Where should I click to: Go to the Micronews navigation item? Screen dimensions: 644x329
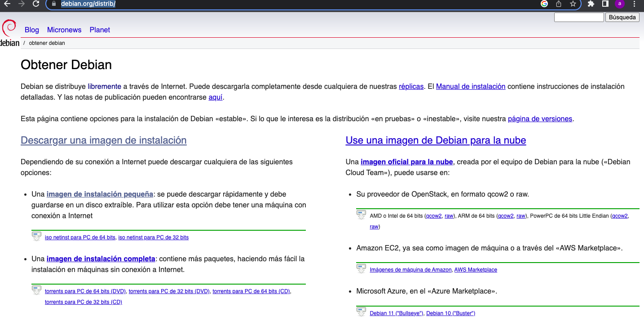(x=64, y=30)
